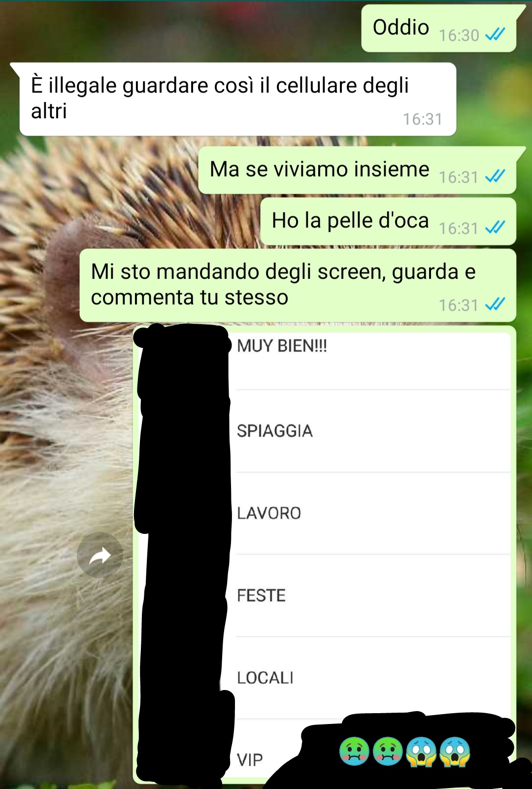Tap the 'Mi sto mandando degli screen' message
532x789 pixels.
(x=298, y=285)
